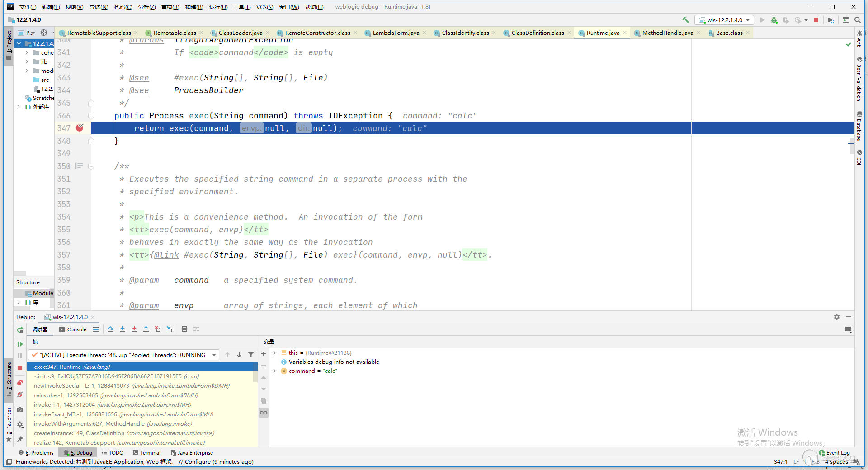Open the Evaluate Expression calculator icon
The image size is (868, 470).
tap(184, 329)
